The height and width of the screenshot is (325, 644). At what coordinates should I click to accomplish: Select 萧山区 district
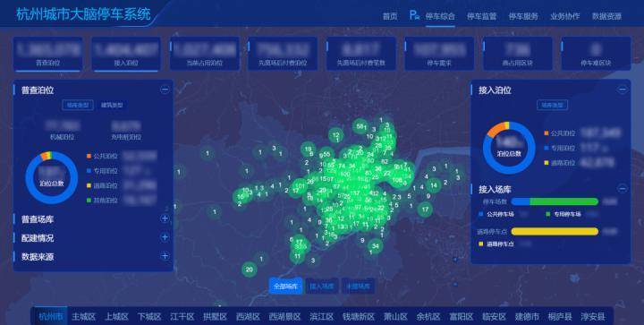pyautogui.click(x=395, y=317)
